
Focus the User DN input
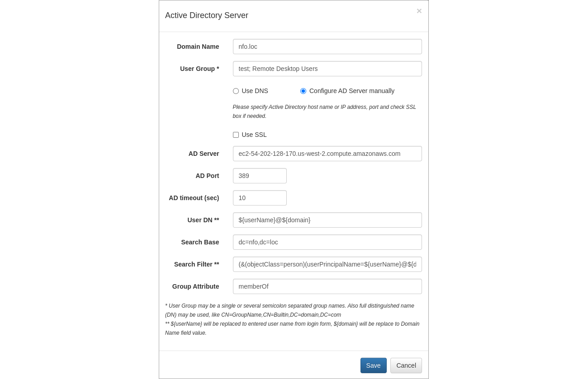(327, 220)
